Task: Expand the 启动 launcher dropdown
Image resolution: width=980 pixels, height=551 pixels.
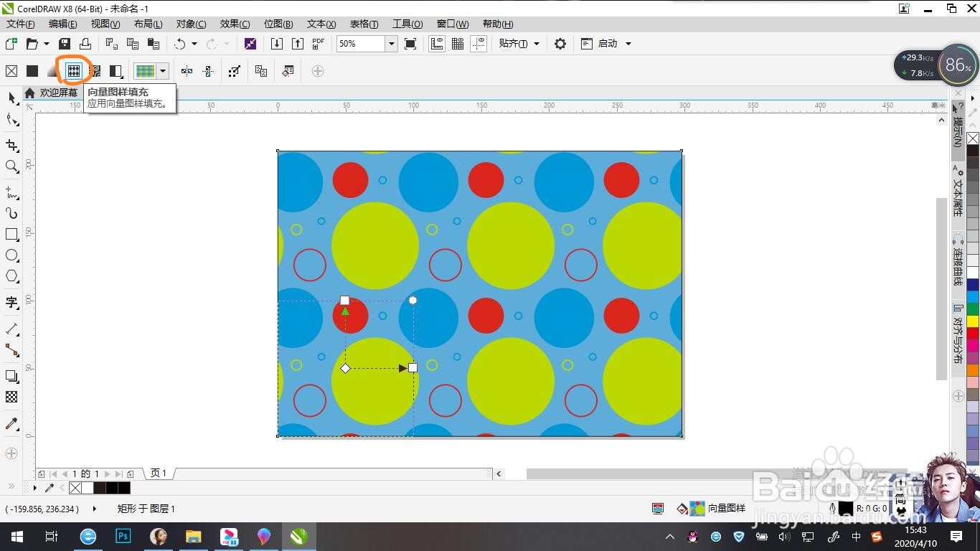Action: pyautogui.click(x=628, y=44)
